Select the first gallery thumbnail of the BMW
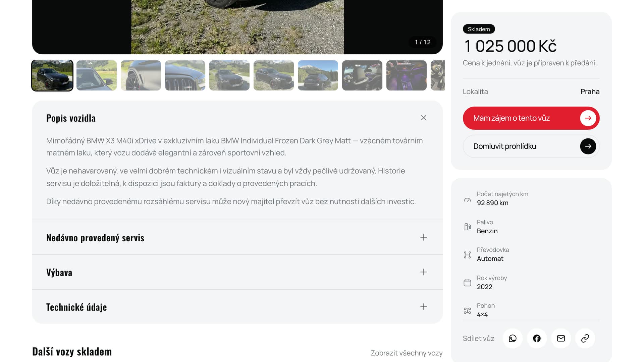This screenshot has width=644, height=362. click(x=52, y=75)
